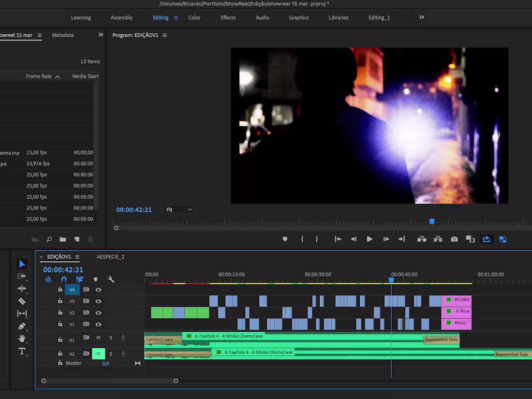Image resolution: width=532 pixels, height=399 pixels.
Task: Unmute audio track A2
Action: (x=99, y=354)
